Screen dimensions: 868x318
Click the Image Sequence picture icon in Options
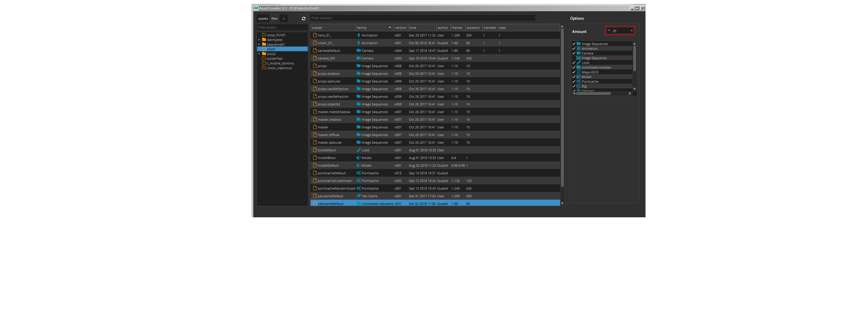click(x=578, y=58)
